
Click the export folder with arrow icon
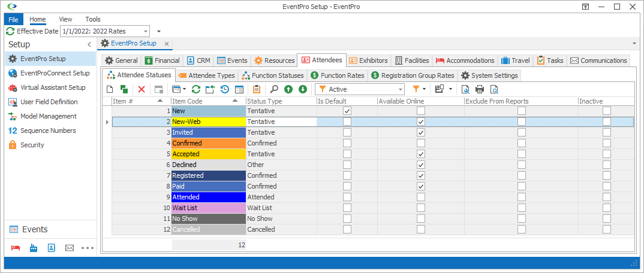tap(210, 89)
